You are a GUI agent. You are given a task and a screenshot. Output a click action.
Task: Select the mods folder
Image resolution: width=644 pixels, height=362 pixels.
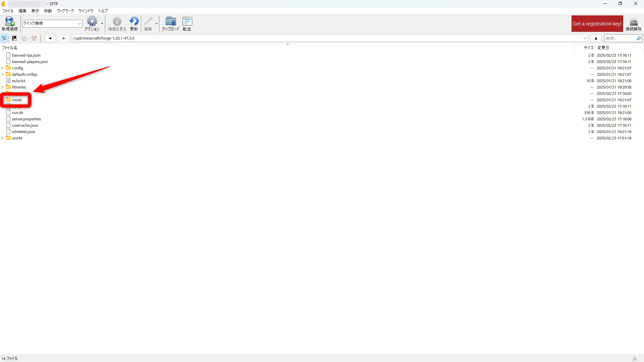pyautogui.click(x=17, y=100)
